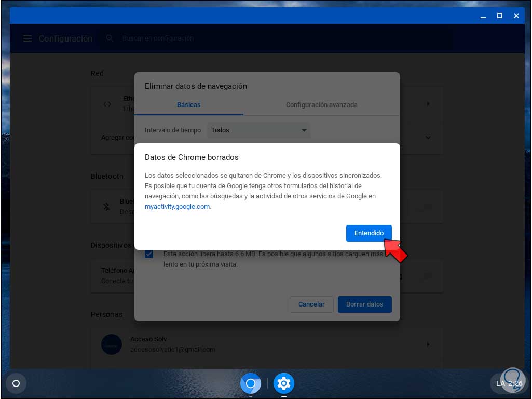Image resolution: width=532 pixels, height=399 pixels.
Task: Click the Configuración title text
Action: click(x=65, y=39)
